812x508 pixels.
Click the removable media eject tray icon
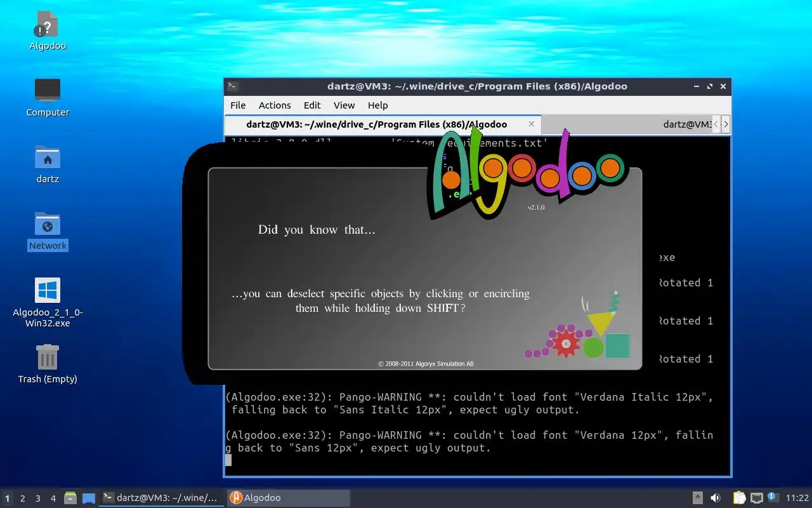coord(697,498)
